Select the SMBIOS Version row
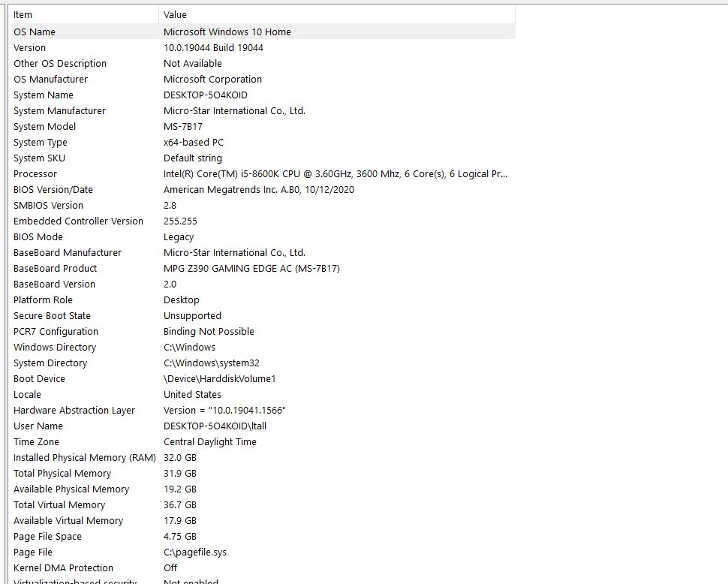 [263, 206]
